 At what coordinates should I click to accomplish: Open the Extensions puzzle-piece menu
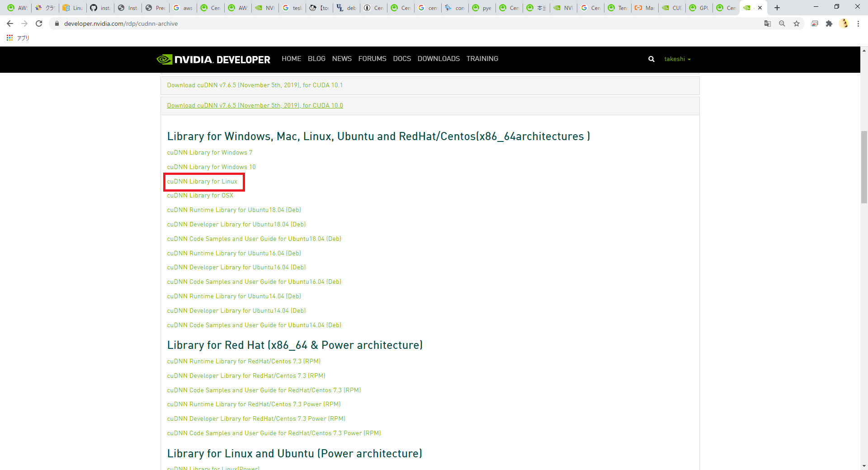[829, 23]
